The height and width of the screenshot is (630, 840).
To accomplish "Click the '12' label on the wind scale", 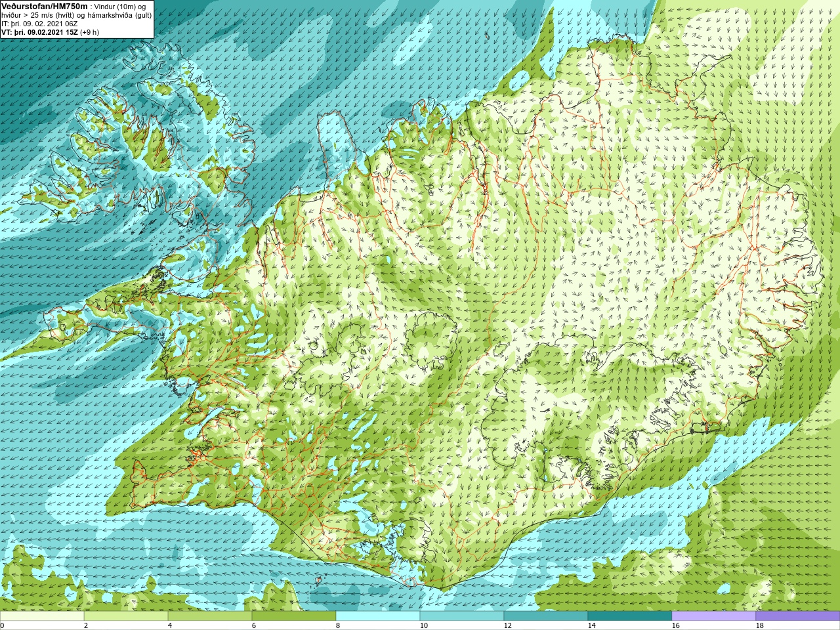I will [x=507, y=625].
